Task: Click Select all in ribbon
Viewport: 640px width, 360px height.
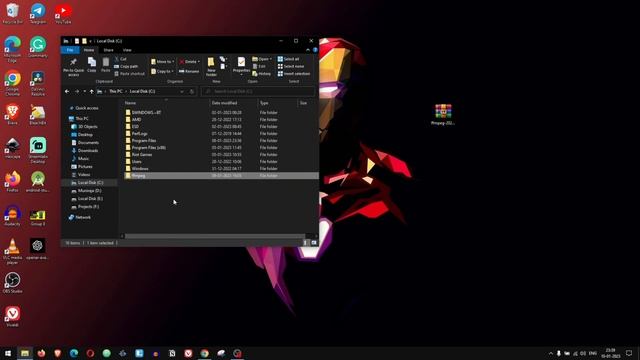Action: 288,59
